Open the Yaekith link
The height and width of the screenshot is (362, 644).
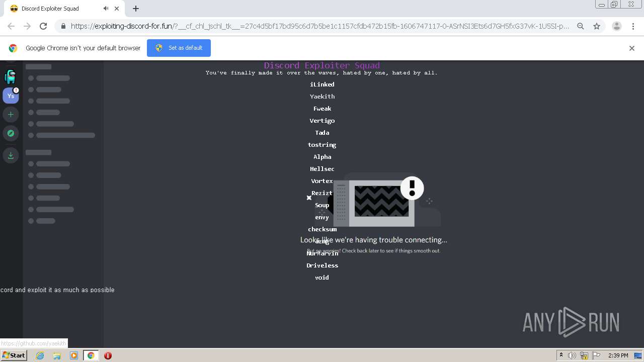(x=322, y=97)
